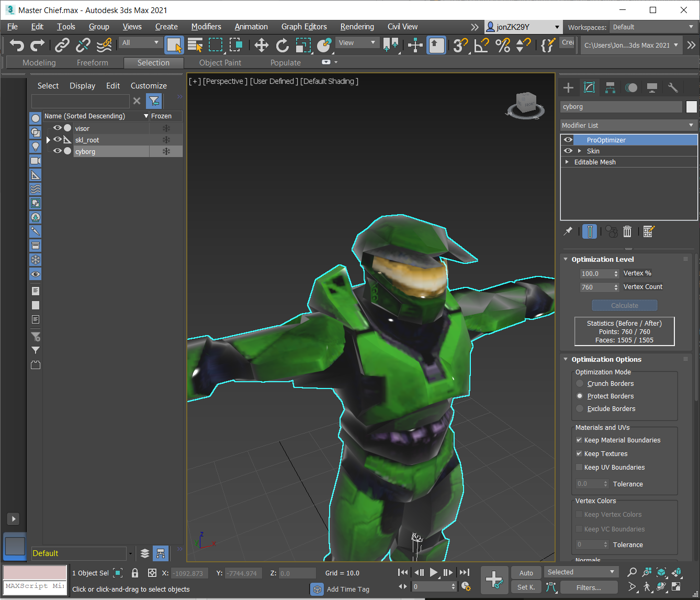This screenshot has width=700, height=600.
Task: Open Select by Name dialog
Action: click(x=195, y=46)
